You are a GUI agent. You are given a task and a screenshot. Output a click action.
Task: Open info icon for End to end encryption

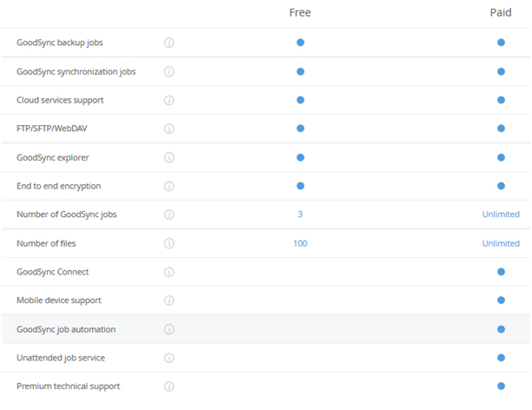click(x=169, y=186)
